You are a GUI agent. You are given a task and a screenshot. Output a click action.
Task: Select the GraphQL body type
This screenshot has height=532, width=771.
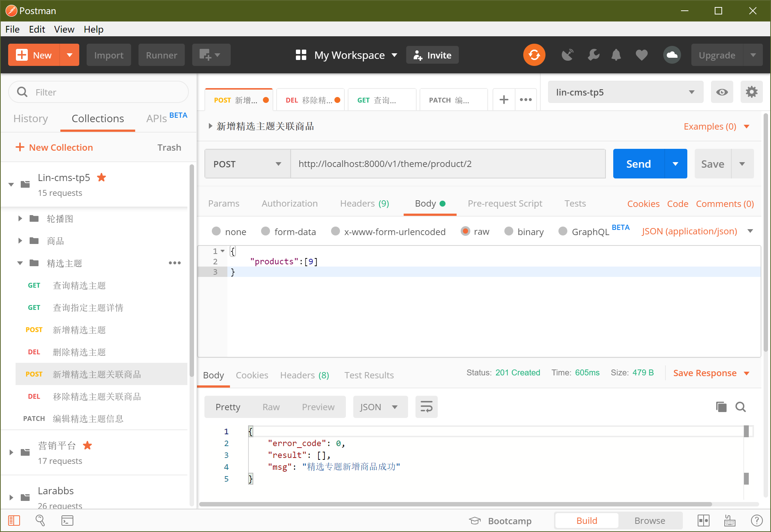tap(563, 231)
